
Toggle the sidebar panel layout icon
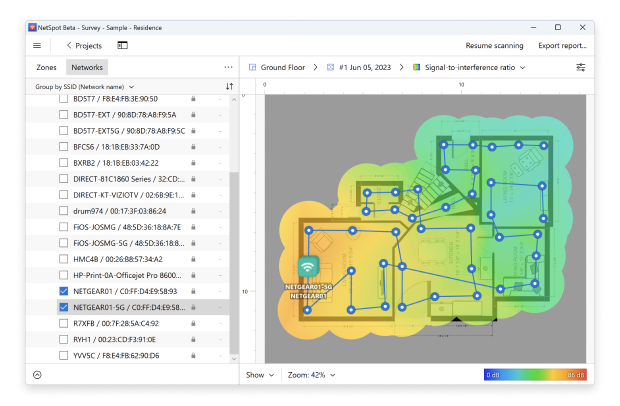tap(123, 45)
